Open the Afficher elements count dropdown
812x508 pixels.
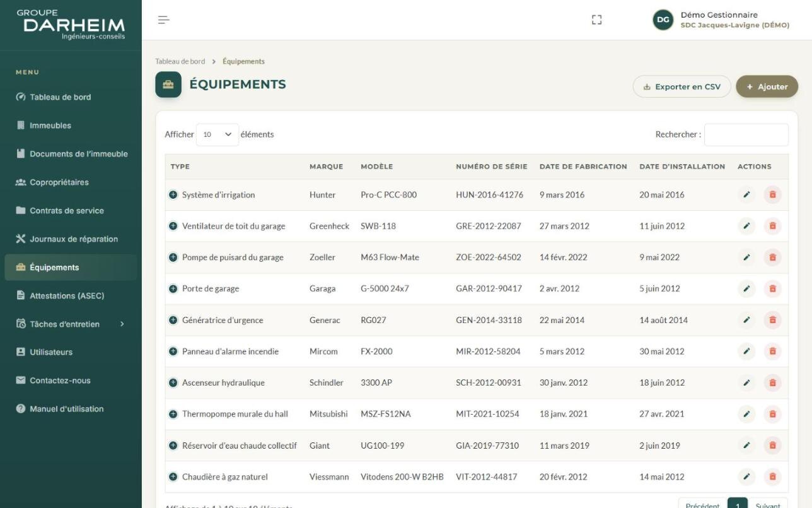coord(217,134)
